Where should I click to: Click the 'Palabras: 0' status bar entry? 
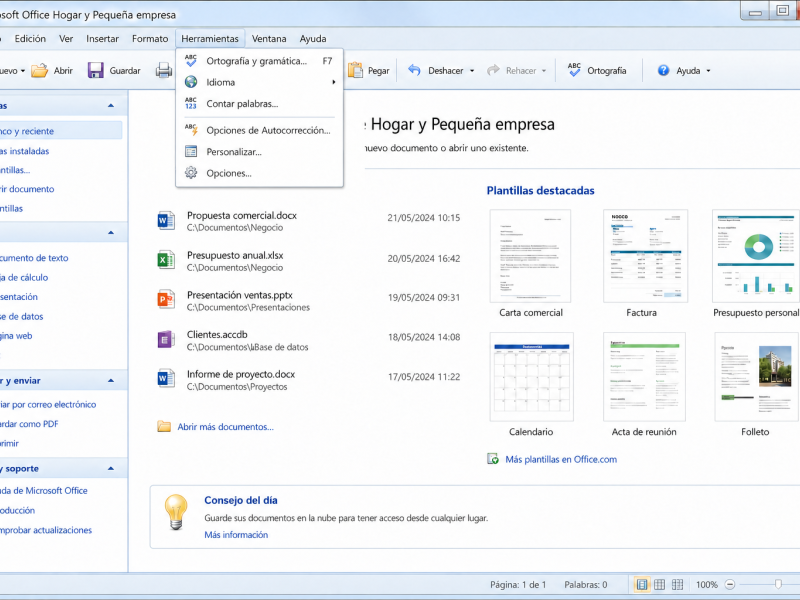point(586,585)
